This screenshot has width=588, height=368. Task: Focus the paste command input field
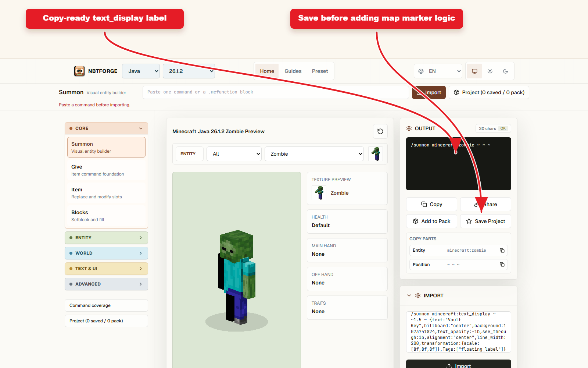coord(276,92)
